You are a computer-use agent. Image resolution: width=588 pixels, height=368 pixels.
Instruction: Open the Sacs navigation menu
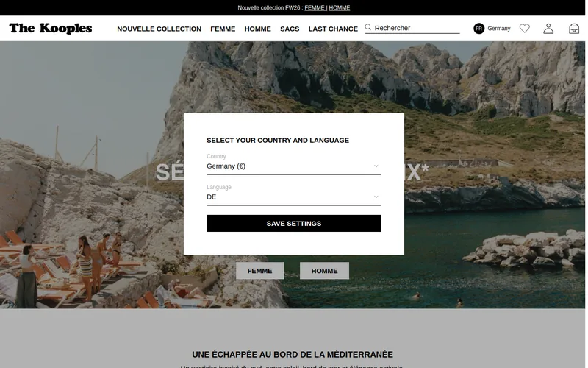pyautogui.click(x=290, y=29)
